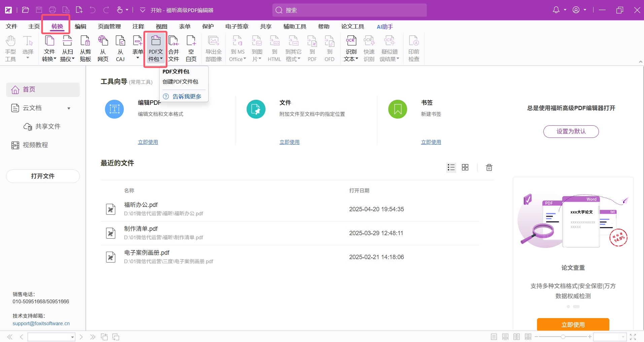Open the recent file 制作清单.pdf
This screenshot has height=342, width=644.
pos(141,229)
